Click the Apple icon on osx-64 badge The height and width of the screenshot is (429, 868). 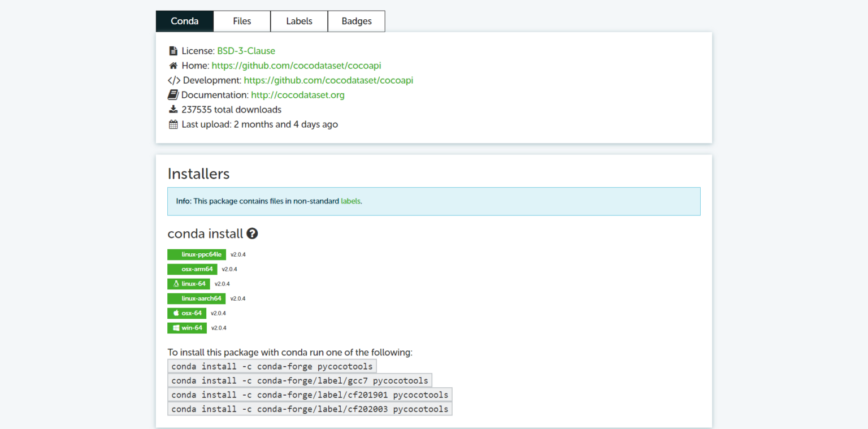point(175,313)
